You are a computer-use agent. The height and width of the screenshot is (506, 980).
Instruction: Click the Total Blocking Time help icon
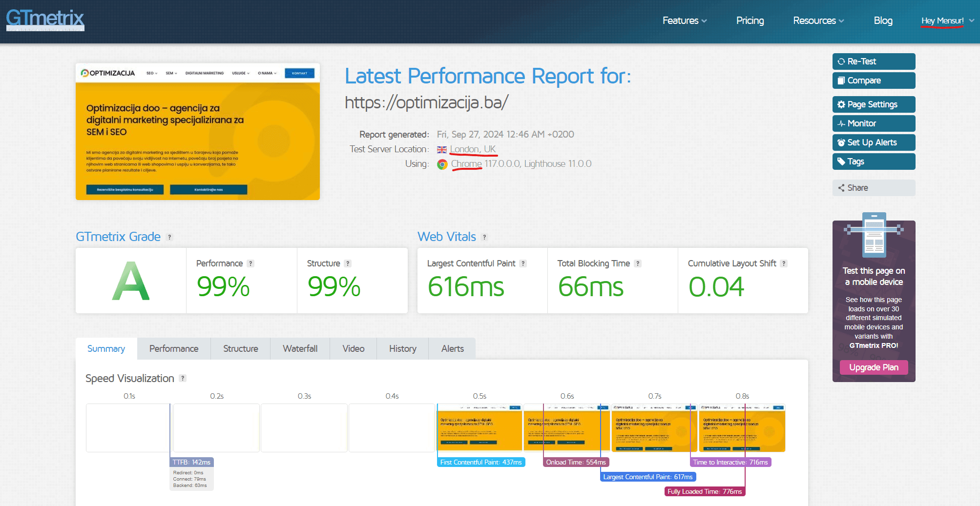point(638,263)
